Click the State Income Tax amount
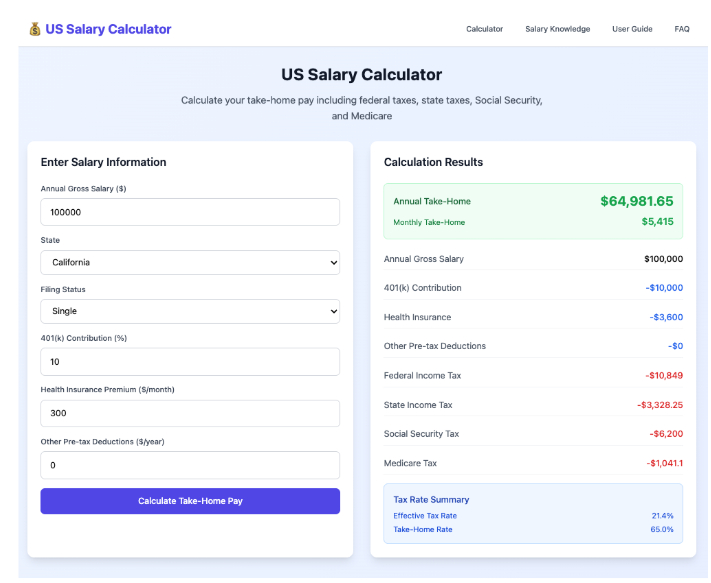Image resolution: width=711 pixels, height=583 pixels. (659, 405)
